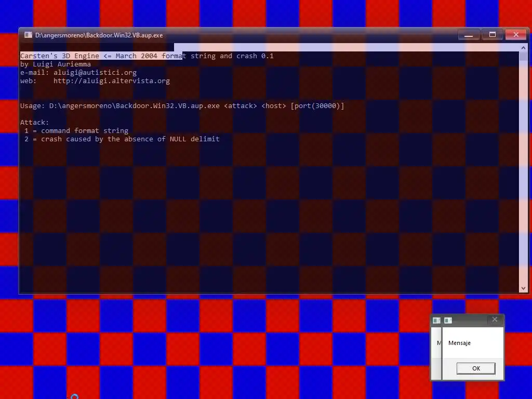Close the console window
532x399 pixels.
[x=516, y=35]
